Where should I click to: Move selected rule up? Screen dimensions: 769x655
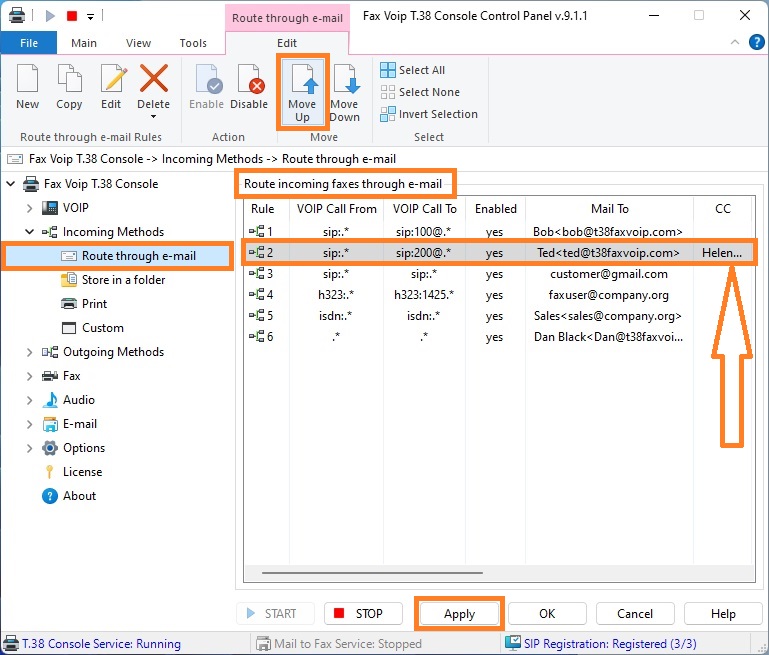303,92
